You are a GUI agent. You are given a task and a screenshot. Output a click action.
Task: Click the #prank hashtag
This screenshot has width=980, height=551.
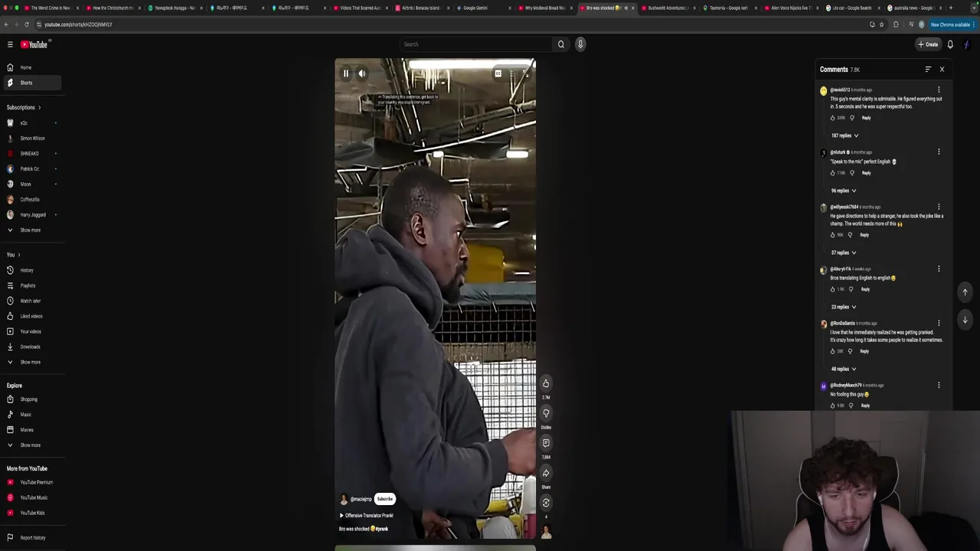point(381,529)
